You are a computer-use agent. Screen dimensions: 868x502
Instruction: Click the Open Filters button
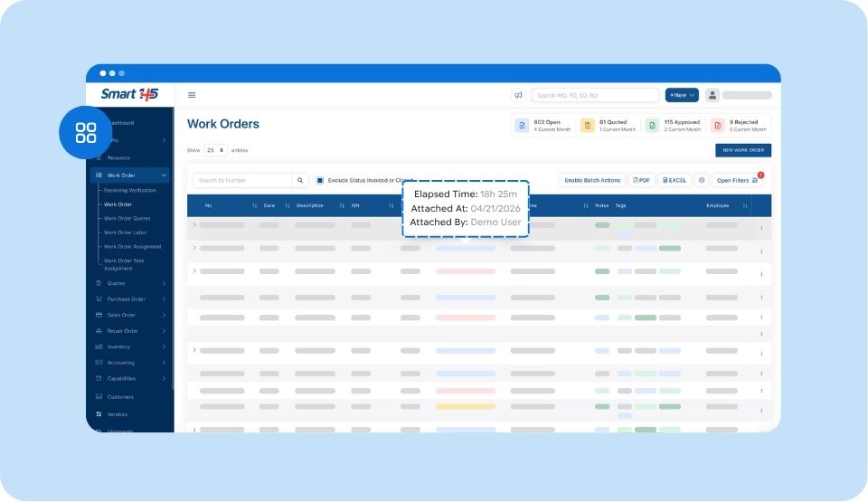[x=737, y=180]
